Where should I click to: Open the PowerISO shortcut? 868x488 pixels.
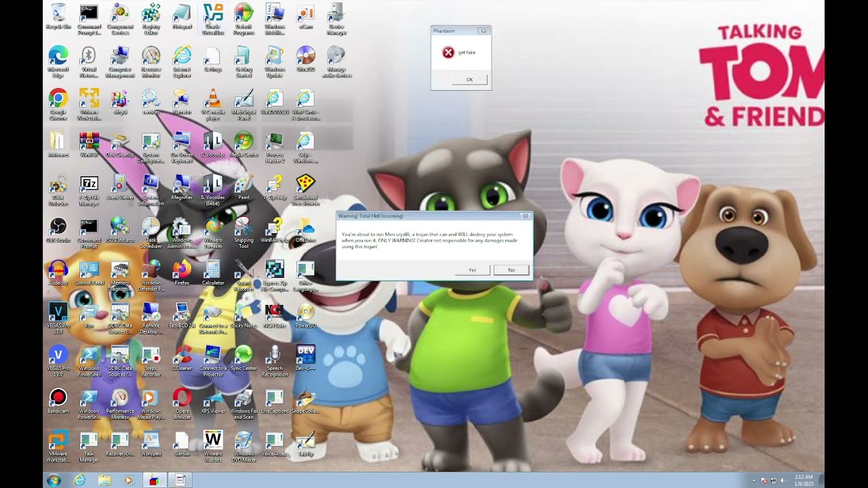coord(306,315)
